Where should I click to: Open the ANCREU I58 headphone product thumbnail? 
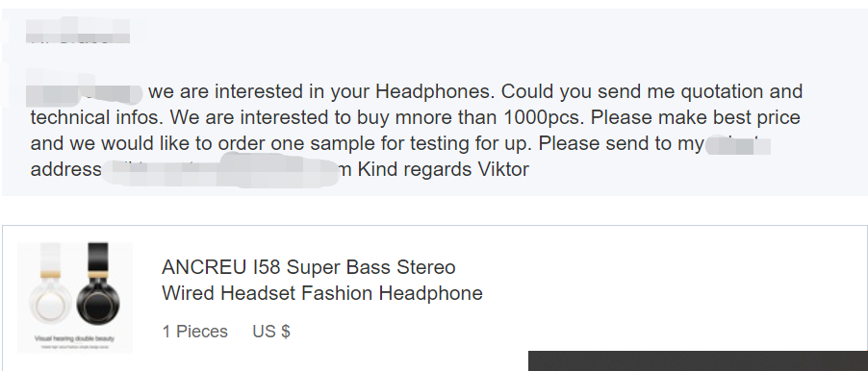pyautogui.click(x=75, y=297)
